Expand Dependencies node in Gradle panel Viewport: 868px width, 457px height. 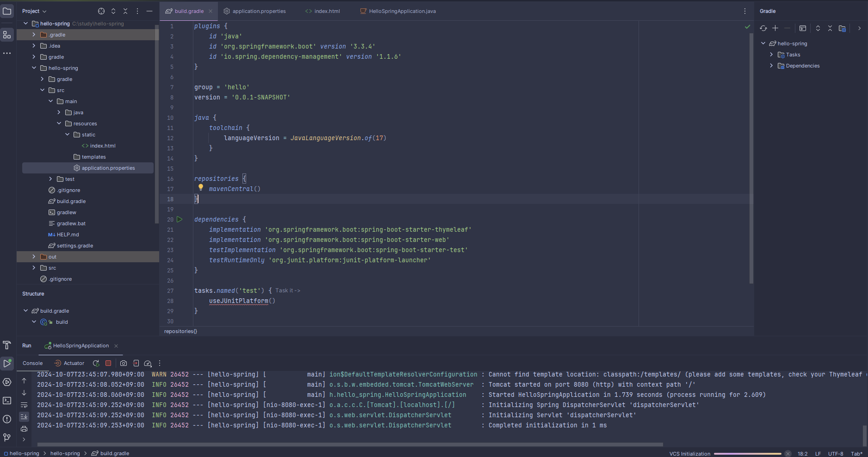(771, 66)
